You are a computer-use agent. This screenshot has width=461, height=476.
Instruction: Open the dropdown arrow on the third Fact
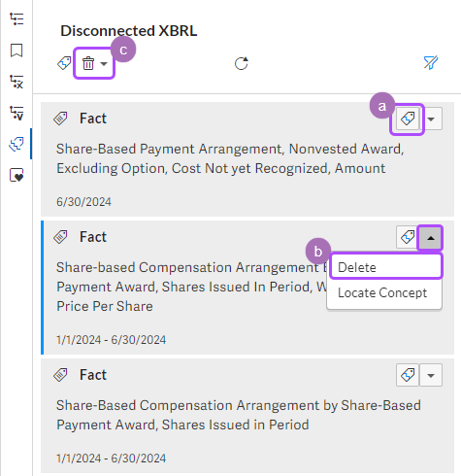(431, 375)
